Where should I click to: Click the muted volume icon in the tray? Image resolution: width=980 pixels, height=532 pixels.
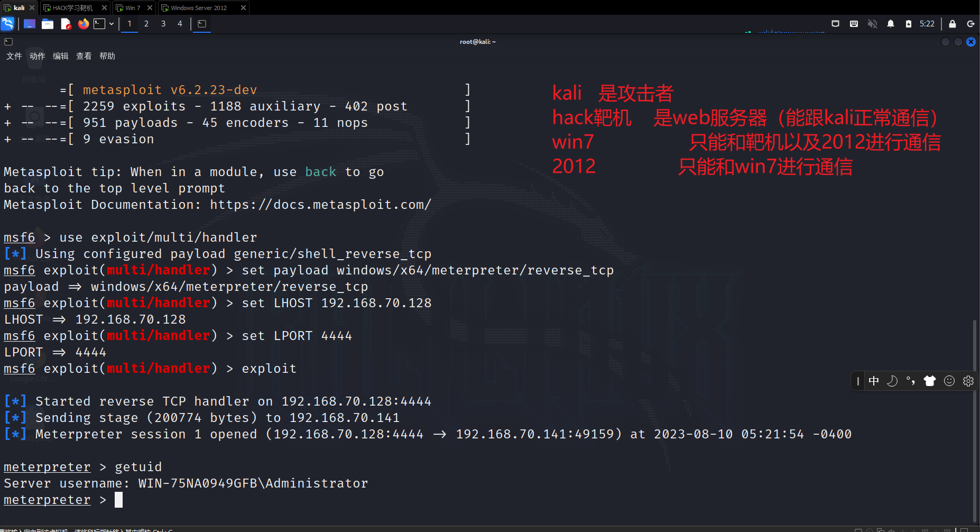(873, 23)
